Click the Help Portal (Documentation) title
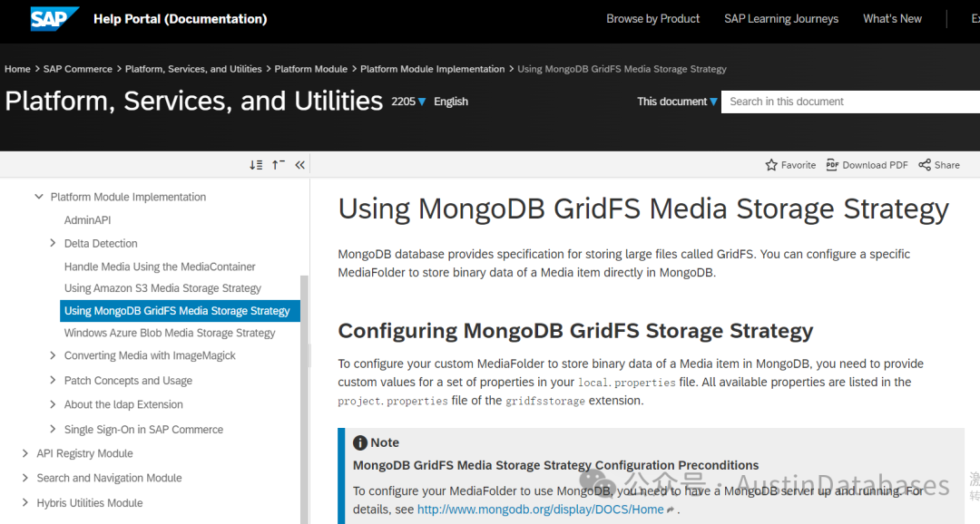The width and height of the screenshot is (980, 524). tap(180, 19)
